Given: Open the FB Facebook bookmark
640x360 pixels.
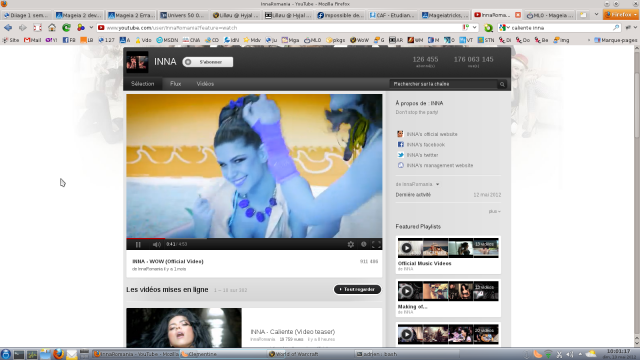Looking at the screenshot, I should [69, 40].
